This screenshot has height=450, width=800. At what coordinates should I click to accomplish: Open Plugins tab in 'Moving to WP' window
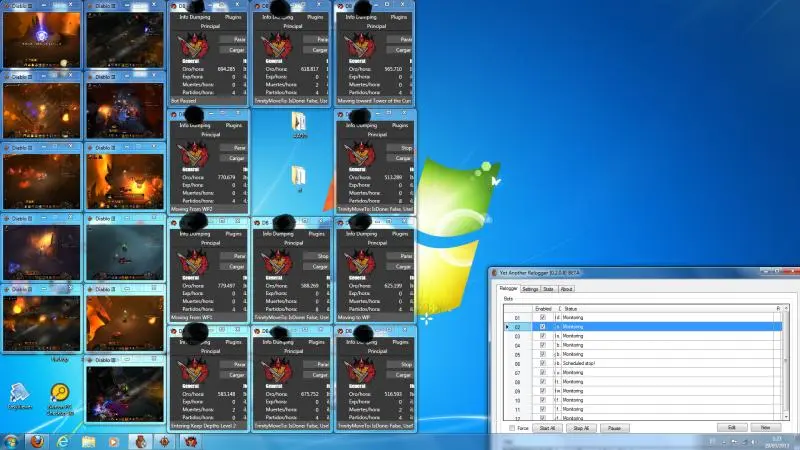point(400,234)
